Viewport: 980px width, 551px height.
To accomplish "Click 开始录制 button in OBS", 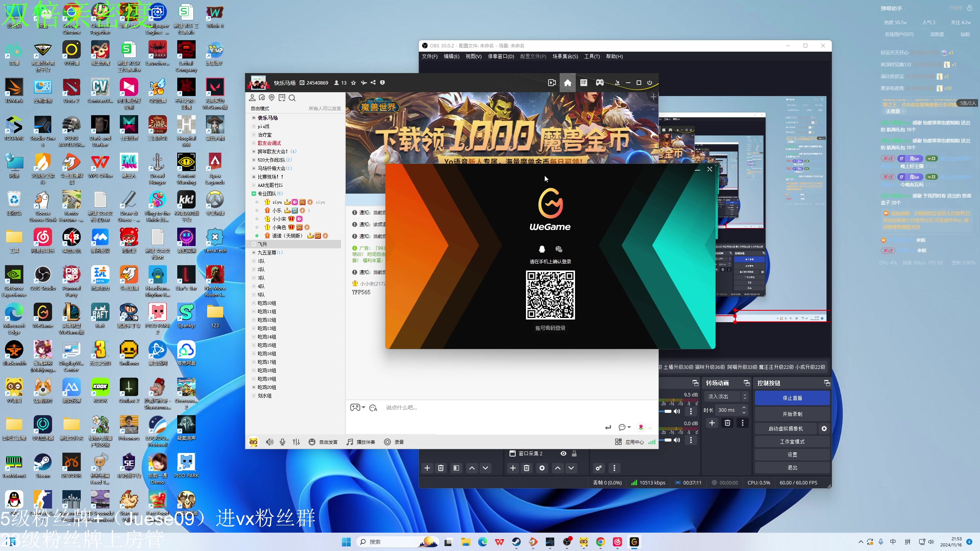I will coord(792,414).
